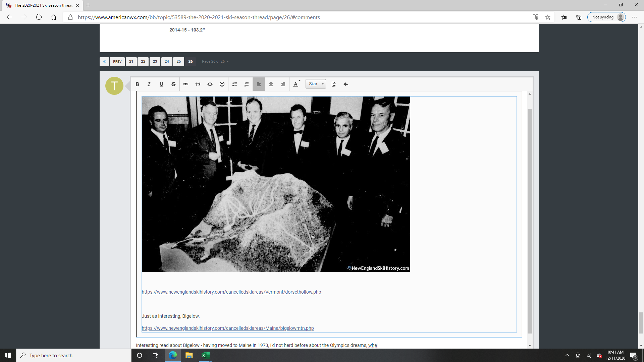Open the dorsethollow.php link
Viewport: 644px width, 362px height.
231,292
